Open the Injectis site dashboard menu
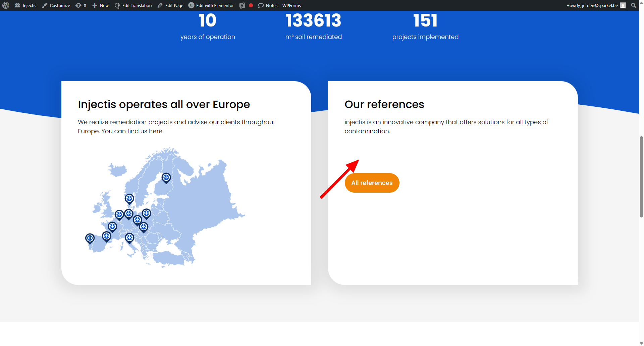The width and height of the screenshot is (644, 346). click(25, 5)
